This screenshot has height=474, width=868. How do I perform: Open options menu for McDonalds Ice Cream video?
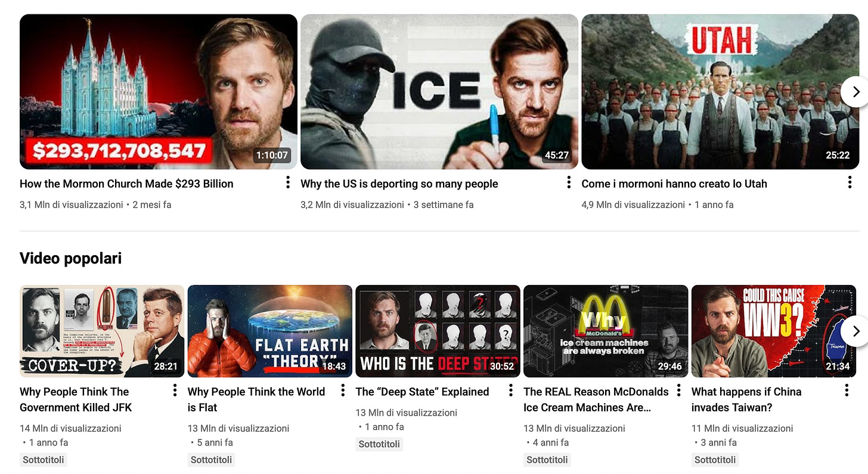(678, 391)
